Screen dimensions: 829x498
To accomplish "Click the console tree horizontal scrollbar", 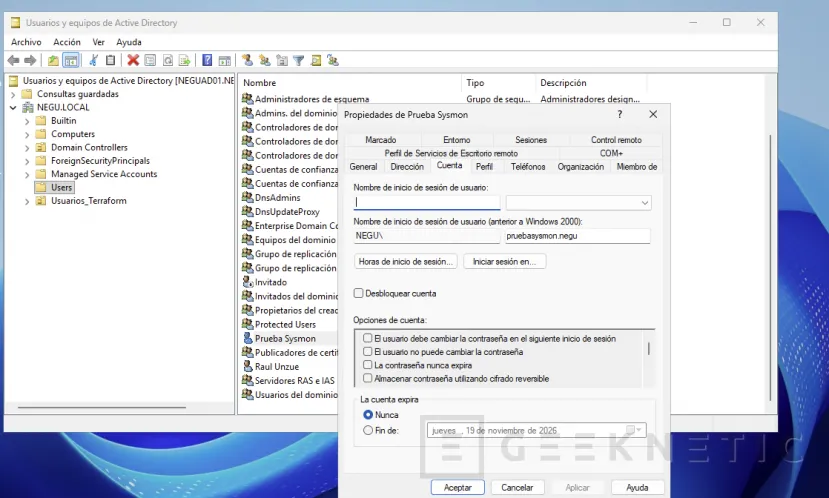I will [x=102, y=408].
